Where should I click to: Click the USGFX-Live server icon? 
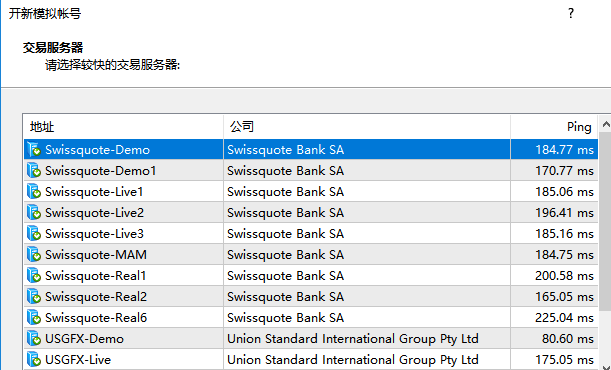pos(34,360)
